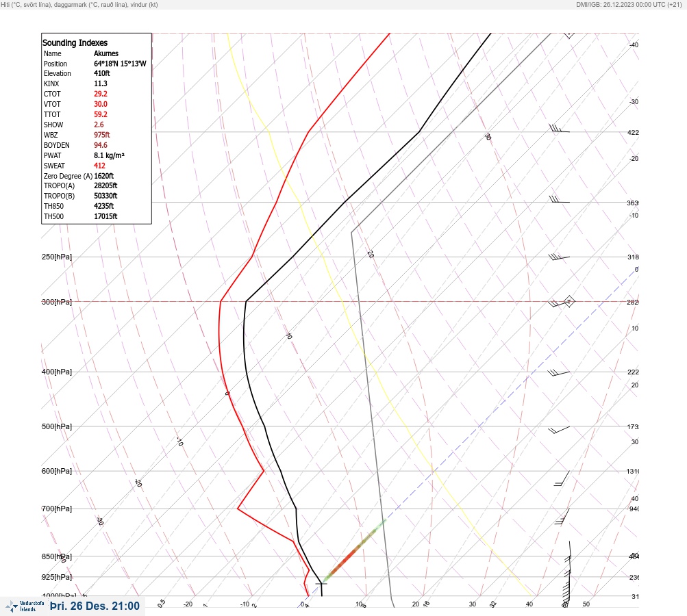Click the '925[hPa]' pressure label

coord(57,577)
